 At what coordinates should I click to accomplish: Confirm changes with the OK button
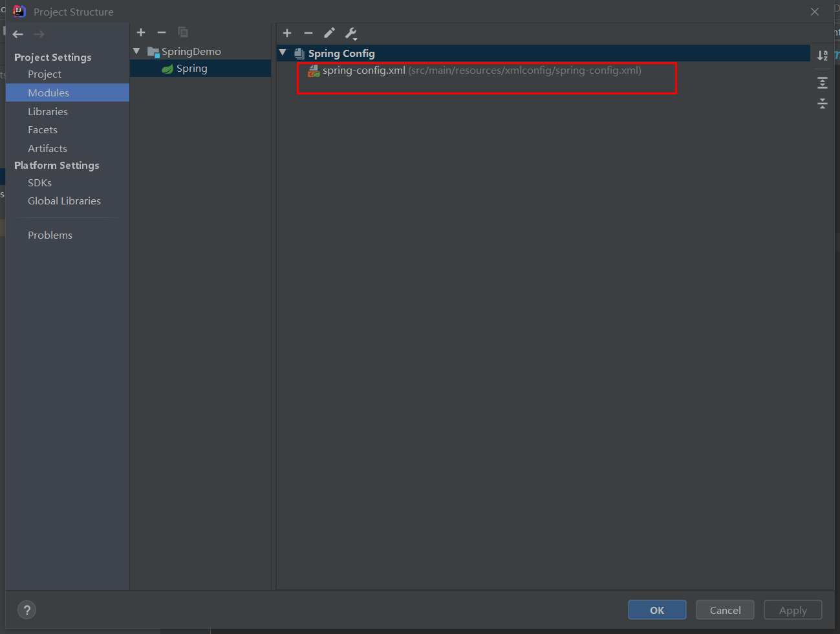click(657, 610)
